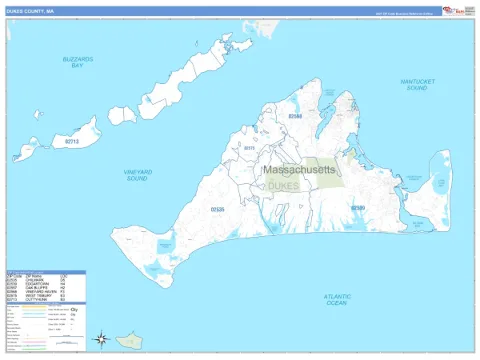480x360 pixels.
Task: Click the 'DUKES' county label on the map
Action: point(284,186)
